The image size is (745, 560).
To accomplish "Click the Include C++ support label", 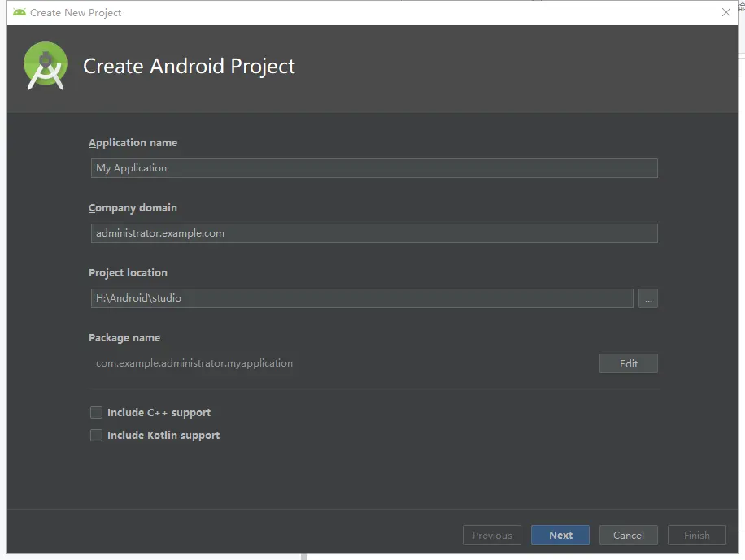I will pos(159,413).
